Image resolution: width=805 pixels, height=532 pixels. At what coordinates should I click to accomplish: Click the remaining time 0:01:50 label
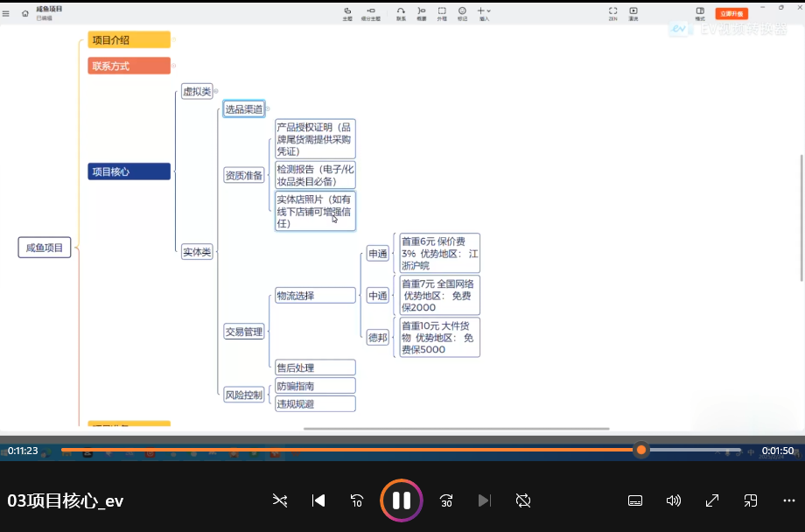pos(777,451)
